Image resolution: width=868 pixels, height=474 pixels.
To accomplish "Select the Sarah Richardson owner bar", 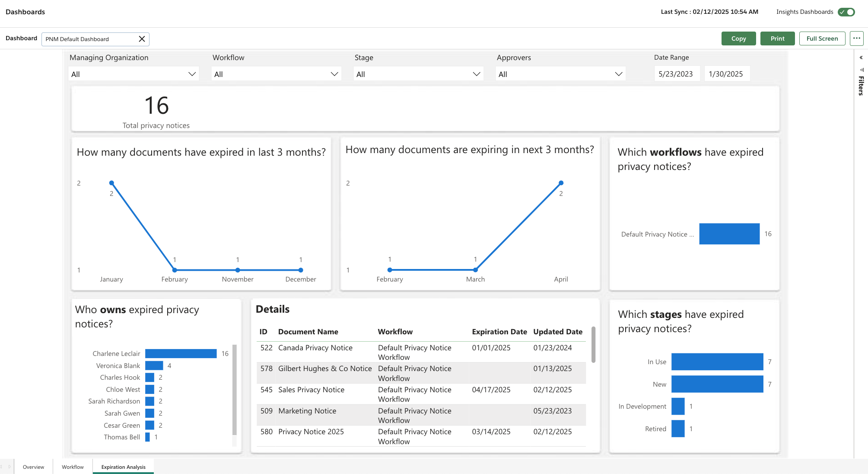I will [149, 401].
